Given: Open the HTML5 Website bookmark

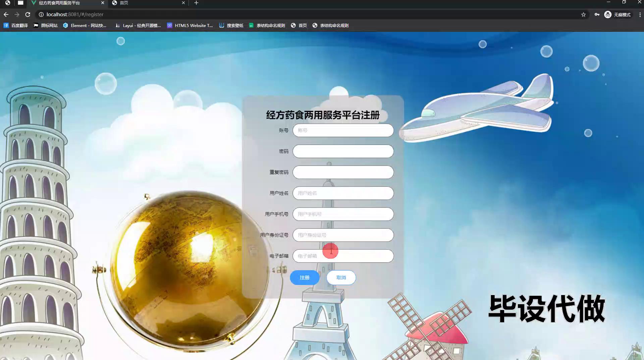Looking at the screenshot, I should pos(190,26).
